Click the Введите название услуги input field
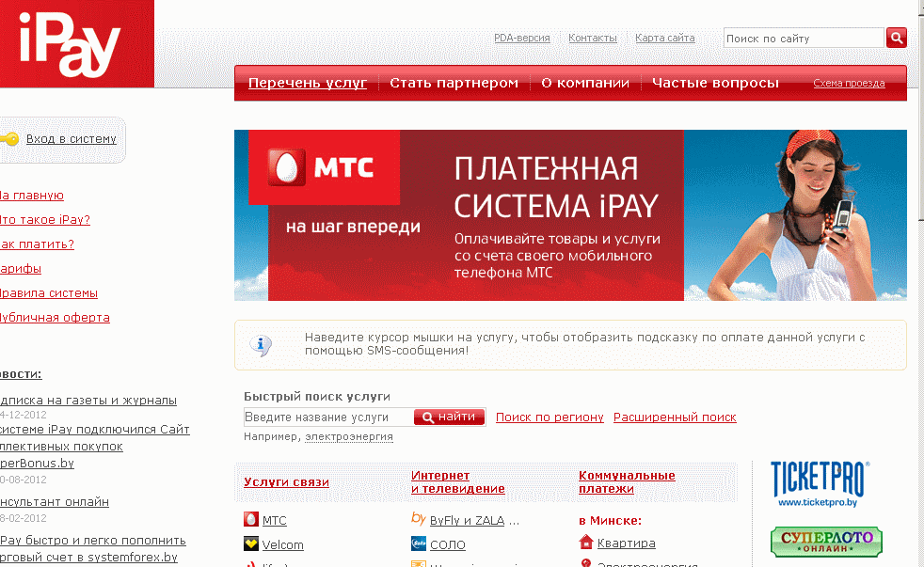 (327, 417)
